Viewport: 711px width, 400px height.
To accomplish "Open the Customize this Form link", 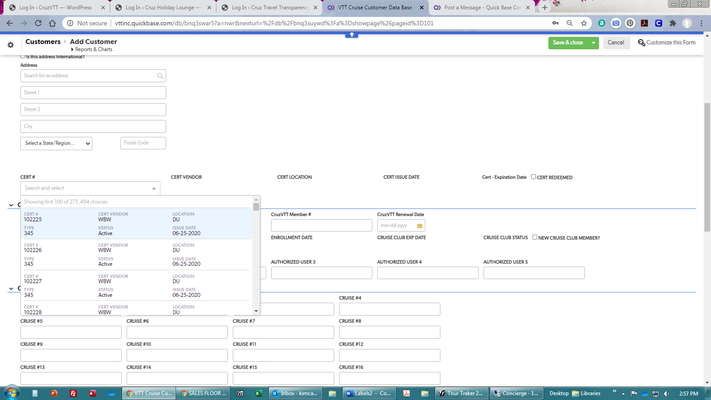I will coord(671,43).
